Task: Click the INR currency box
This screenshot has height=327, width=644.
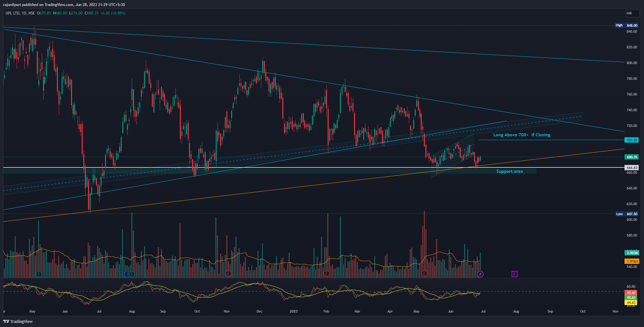Action: 632,13
